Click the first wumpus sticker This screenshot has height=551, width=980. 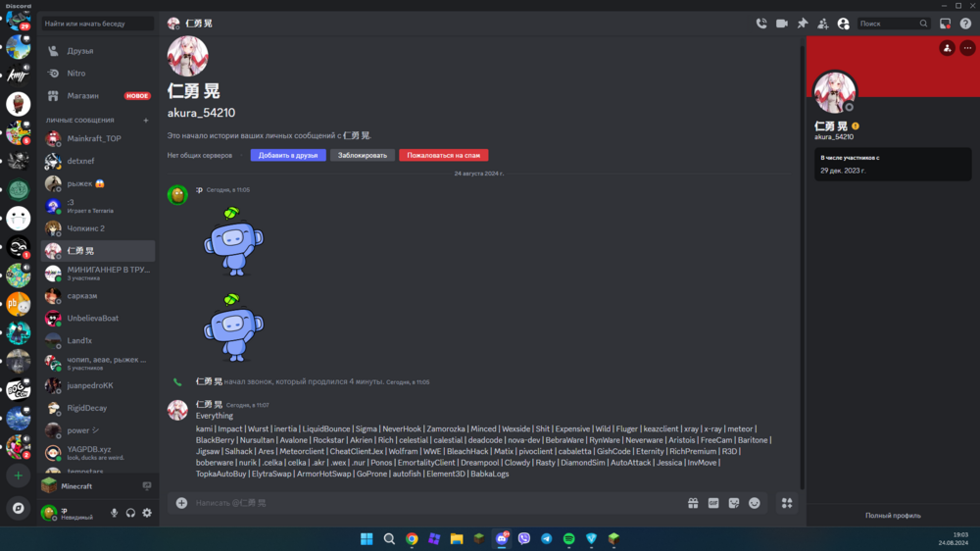pyautogui.click(x=233, y=241)
